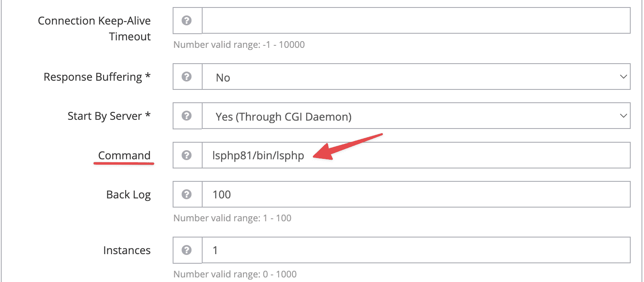Click the Instances label text
The image size is (644, 282).
coord(127,250)
